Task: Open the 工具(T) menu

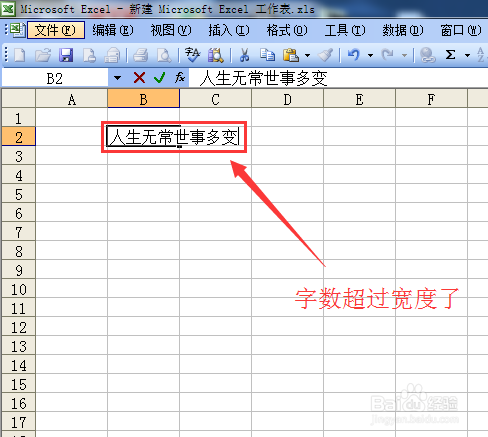Action: click(x=345, y=30)
